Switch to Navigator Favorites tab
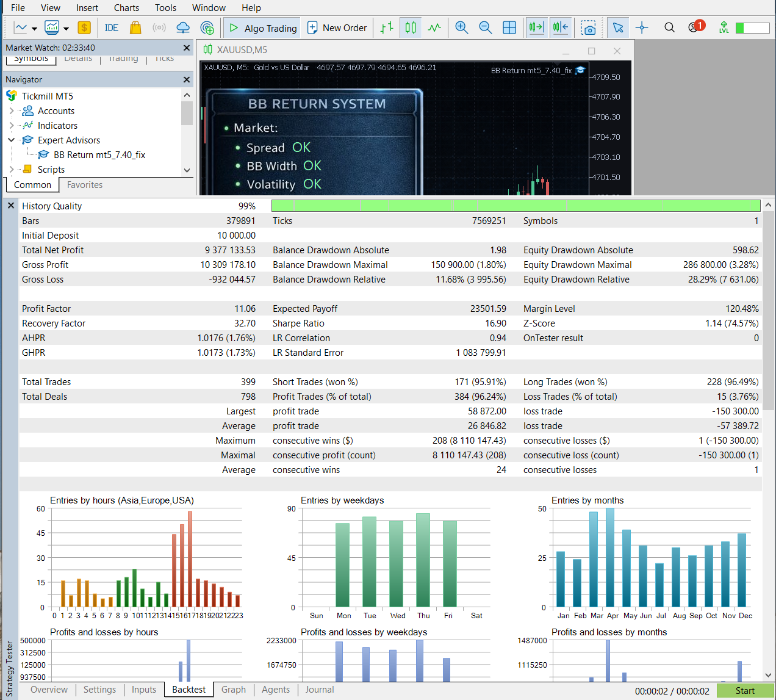Viewport: 776px width, 700px height. coord(85,185)
